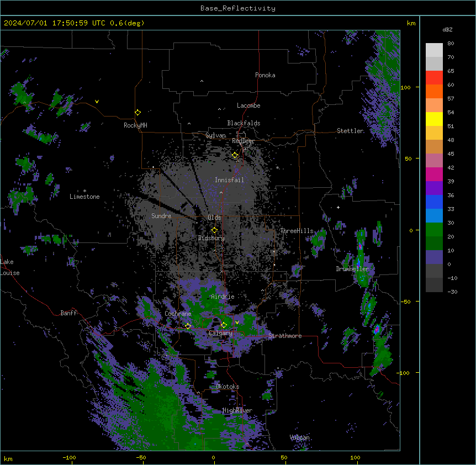Click the dBZ legend heading
The height and width of the screenshot is (465, 476).
click(447, 29)
